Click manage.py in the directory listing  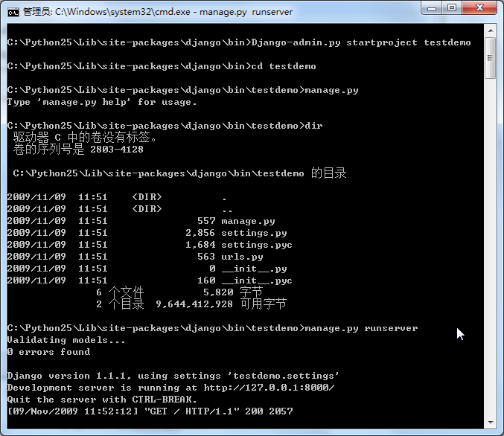(248, 221)
